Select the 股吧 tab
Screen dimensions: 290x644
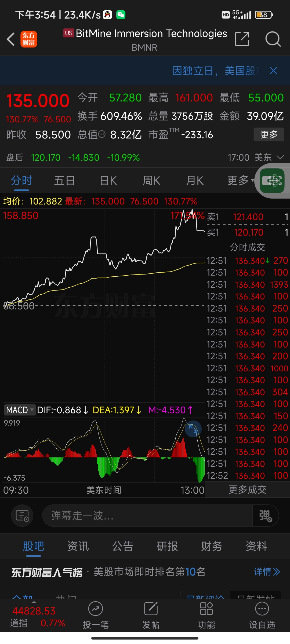[x=33, y=546]
